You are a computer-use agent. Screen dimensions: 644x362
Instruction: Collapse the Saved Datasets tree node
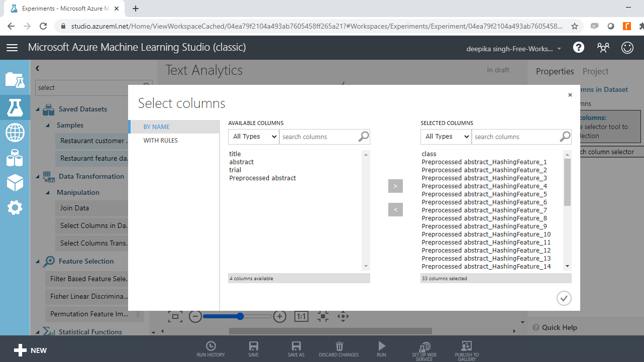click(38, 109)
